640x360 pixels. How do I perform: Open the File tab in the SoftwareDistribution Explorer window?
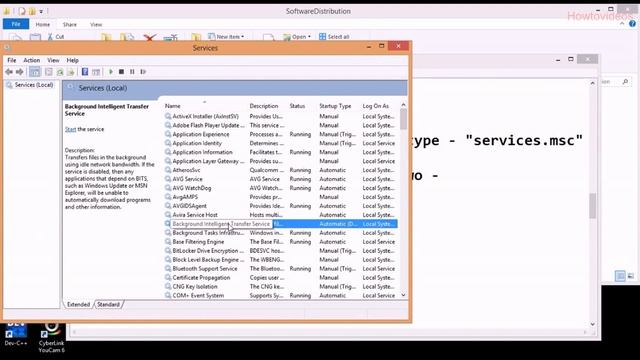point(16,24)
